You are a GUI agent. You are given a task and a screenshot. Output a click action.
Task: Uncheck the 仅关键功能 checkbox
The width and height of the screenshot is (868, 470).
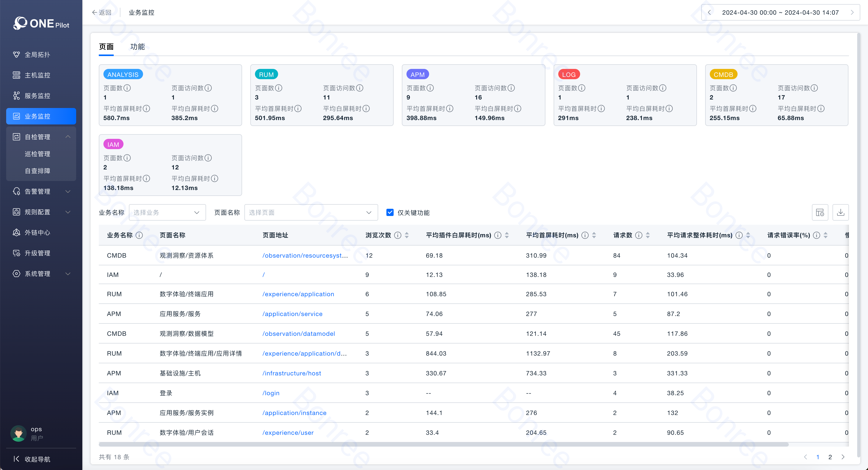pyautogui.click(x=390, y=212)
